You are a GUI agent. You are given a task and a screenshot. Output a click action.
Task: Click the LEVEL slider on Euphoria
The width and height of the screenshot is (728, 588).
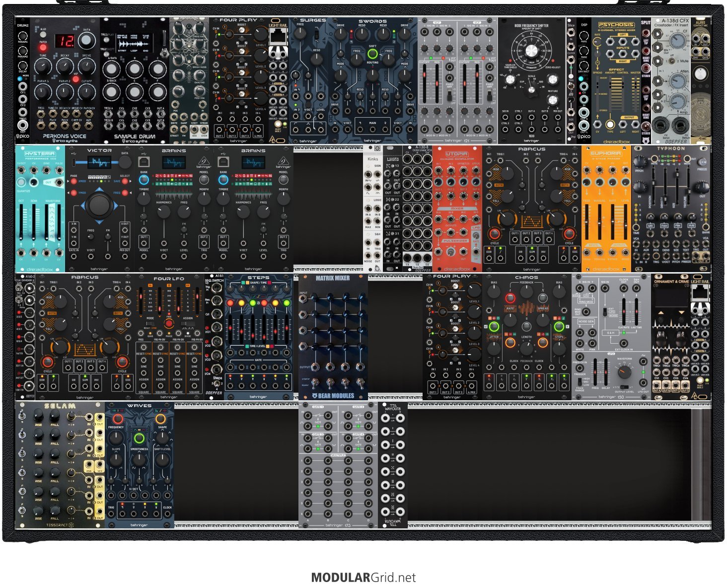click(625, 223)
